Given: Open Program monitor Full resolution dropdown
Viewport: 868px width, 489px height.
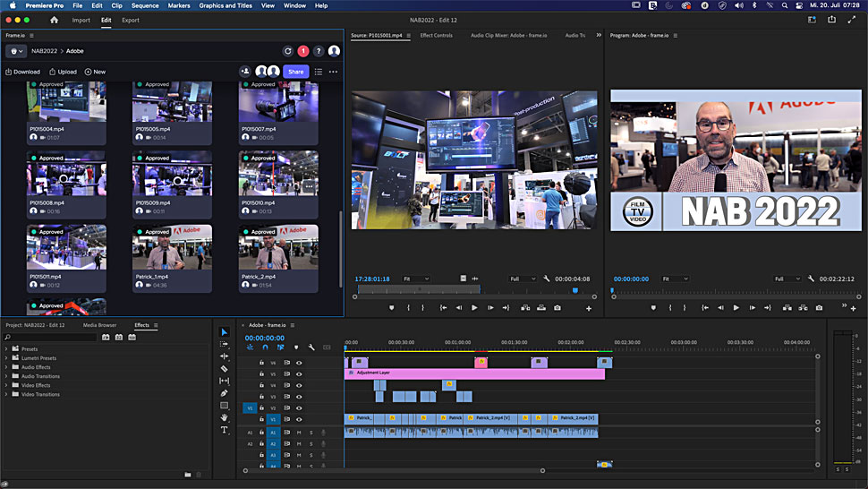Looking at the screenshot, I should [x=787, y=279].
